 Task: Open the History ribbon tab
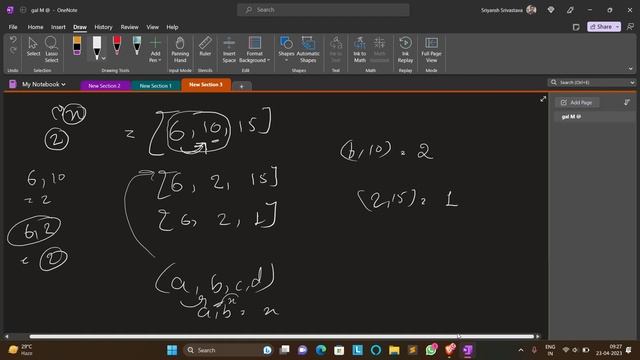click(x=103, y=27)
